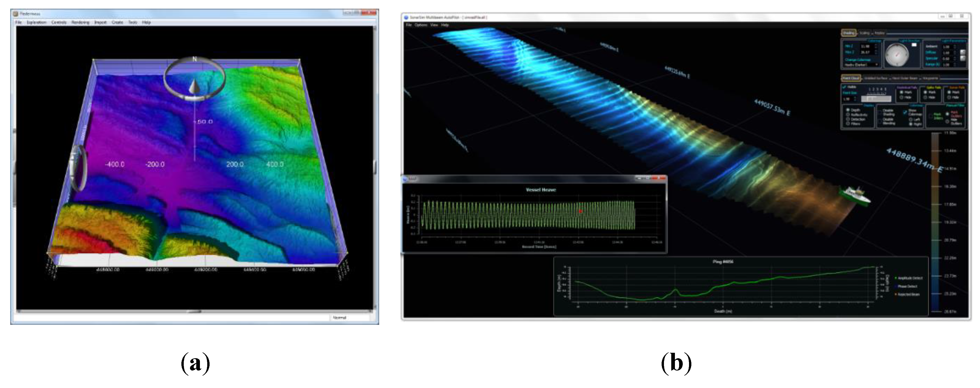Switch to the Gridded Surface tab
This screenshot has height=388, width=980.
coord(876,78)
